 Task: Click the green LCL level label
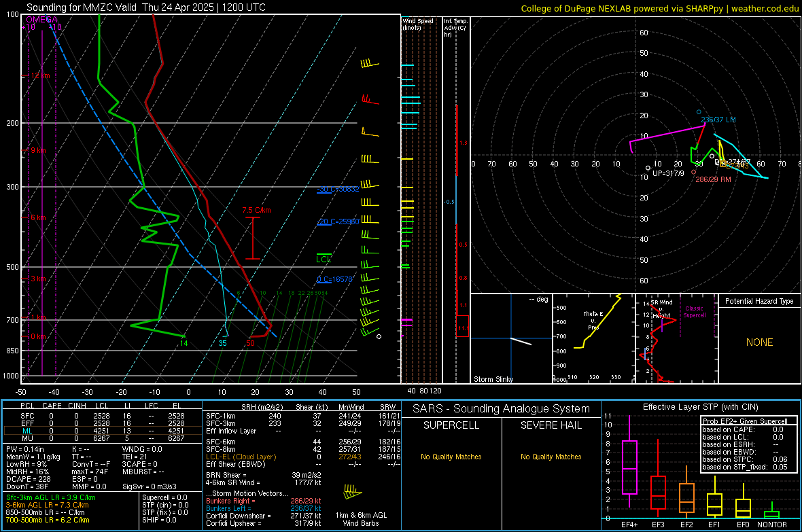click(324, 259)
